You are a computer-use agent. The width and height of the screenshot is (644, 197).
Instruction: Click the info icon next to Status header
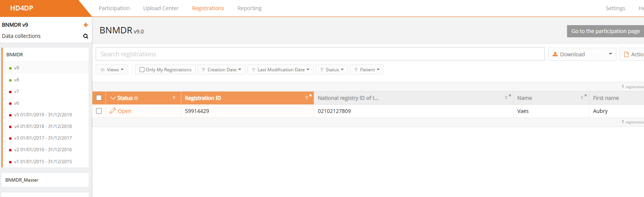[x=136, y=98]
